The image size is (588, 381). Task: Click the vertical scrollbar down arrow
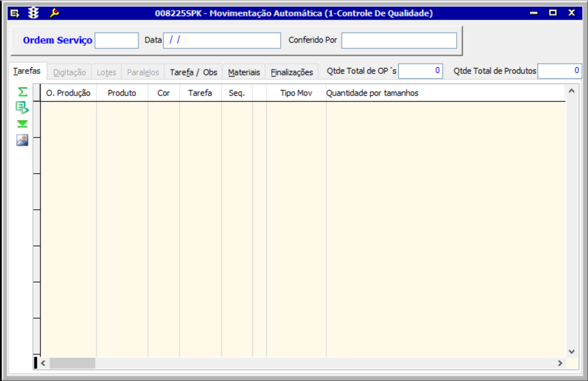[571, 352]
